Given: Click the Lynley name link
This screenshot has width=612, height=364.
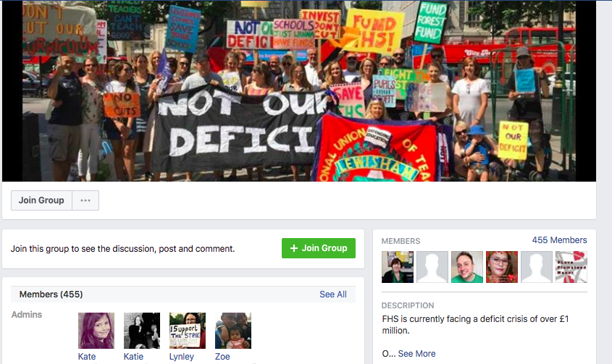Looking at the screenshot, I should [182, 356].
